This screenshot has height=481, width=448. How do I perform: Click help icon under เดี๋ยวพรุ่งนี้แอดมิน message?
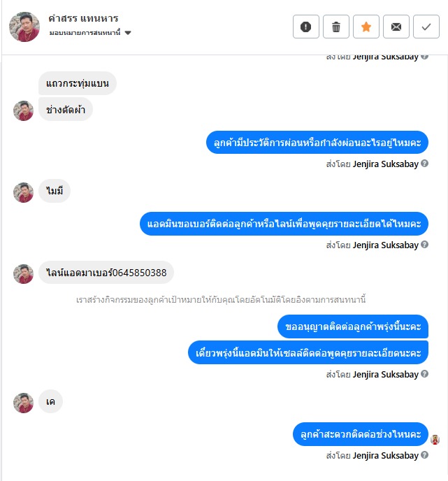point(425,374)
